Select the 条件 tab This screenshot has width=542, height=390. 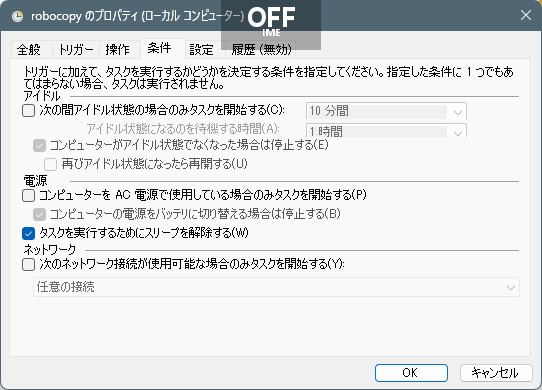click(159, 48)
